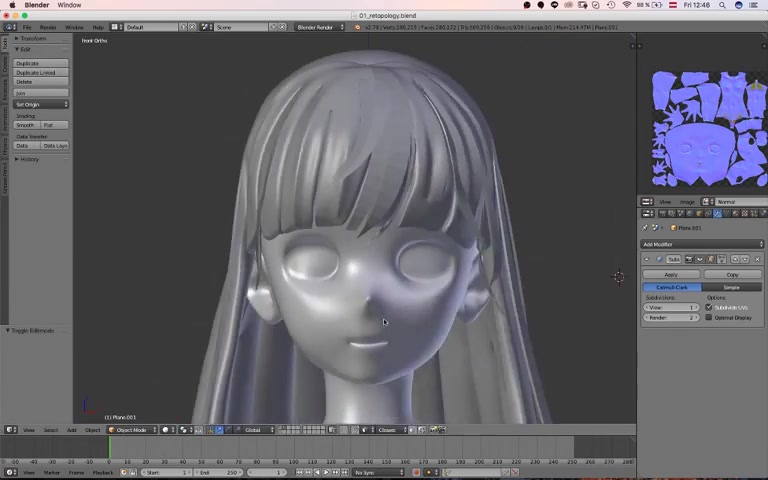
Task: Open the Texture properties tab icon
Action: 744,214
